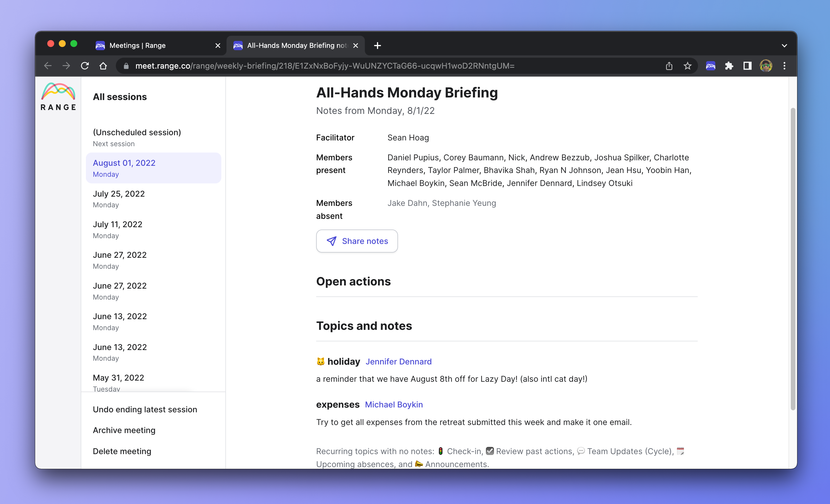Bookmark this page with star icon
This screenshot has height=504, width=830.
688,66
